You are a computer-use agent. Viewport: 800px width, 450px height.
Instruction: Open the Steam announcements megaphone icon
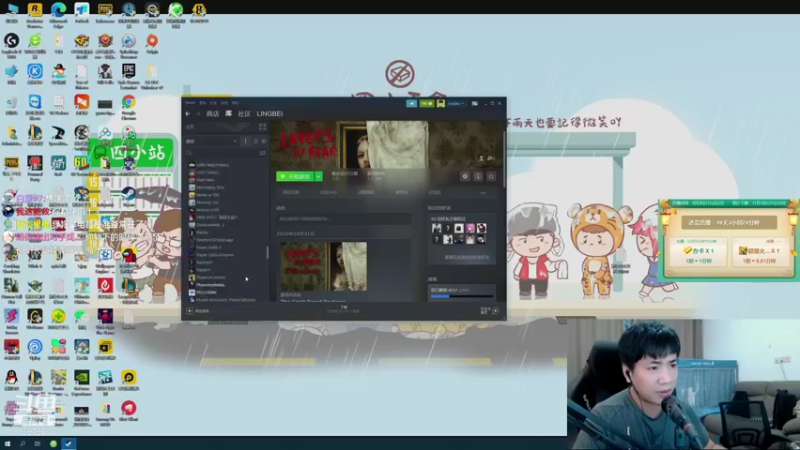[x=411, y=104]
